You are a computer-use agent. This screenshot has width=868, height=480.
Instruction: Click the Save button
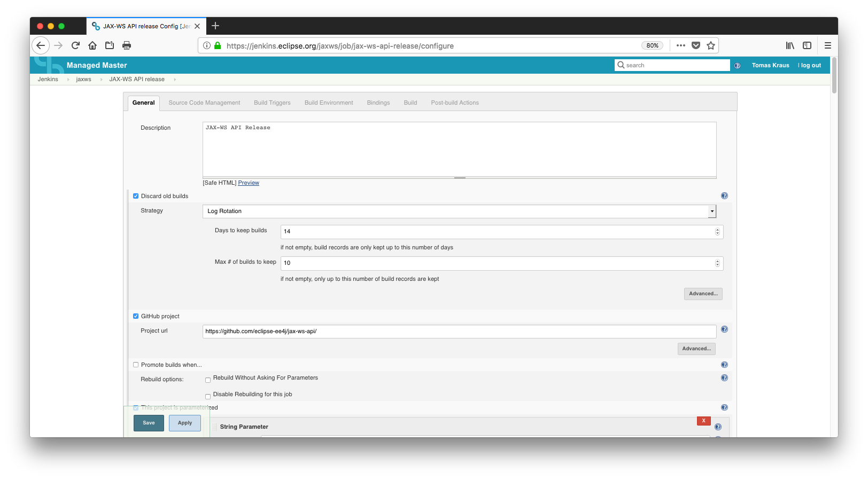149,423
